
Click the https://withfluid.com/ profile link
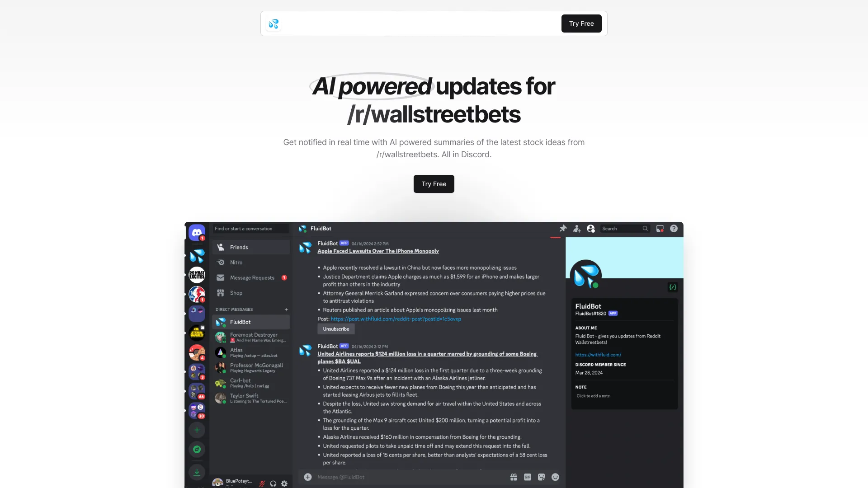[x=598, y=354]
